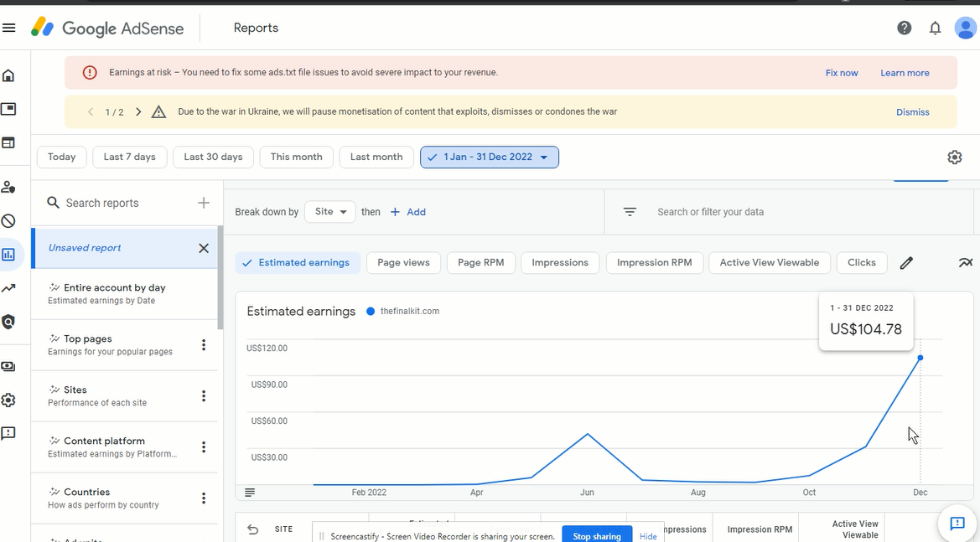Select the Last 7 days range
Viewport: 980px width, 542px height.
129,157
